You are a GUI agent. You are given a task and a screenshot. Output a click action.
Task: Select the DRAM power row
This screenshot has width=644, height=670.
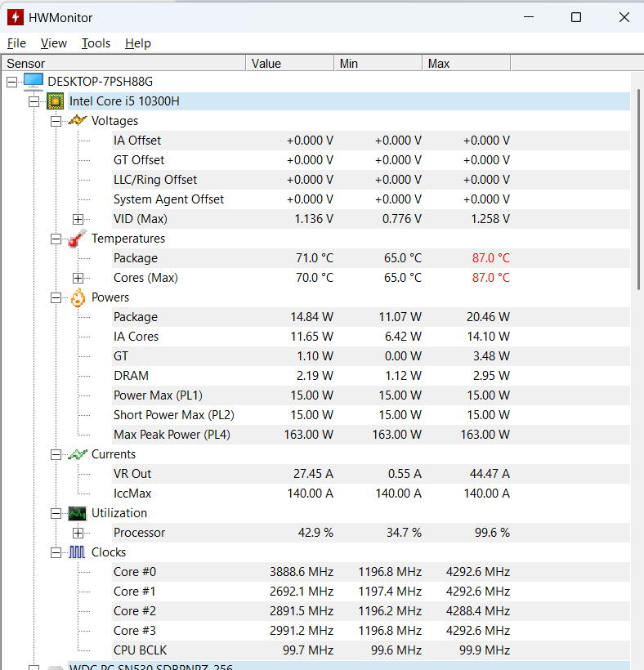click(371, 376)
